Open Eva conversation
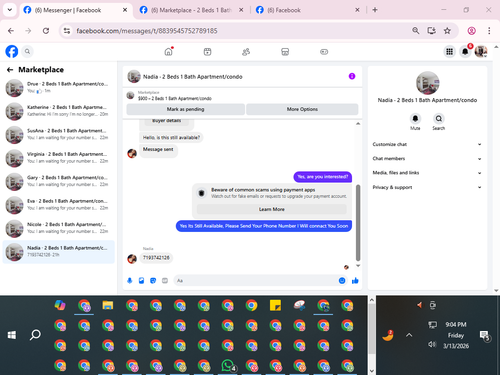 [59, 205]
